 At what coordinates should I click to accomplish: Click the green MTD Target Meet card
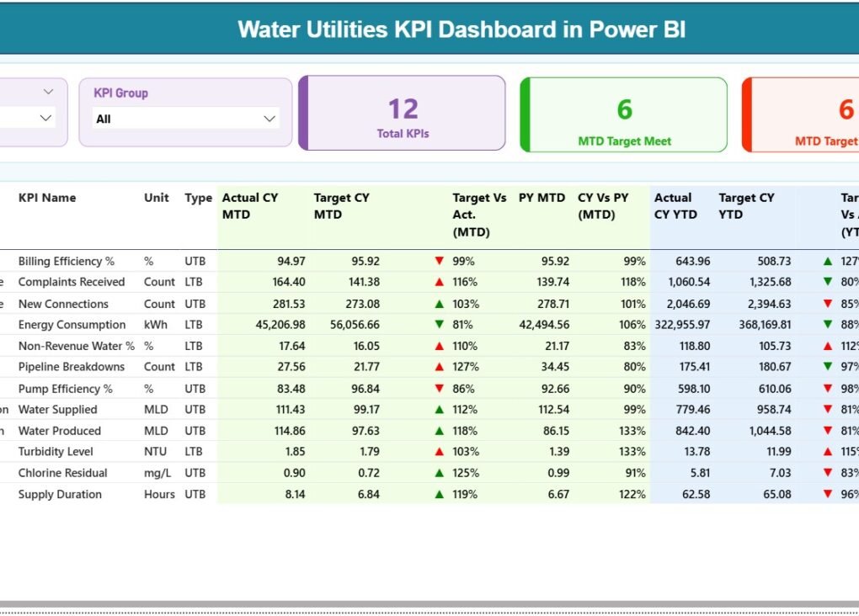(623, 113)
